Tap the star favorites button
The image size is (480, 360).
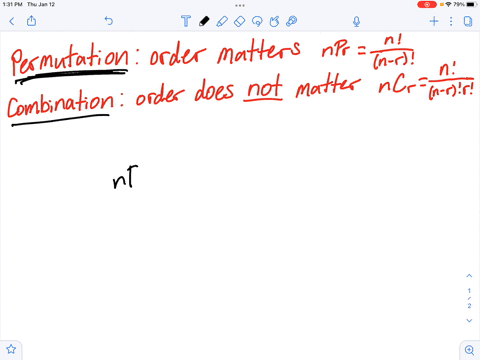11,349
